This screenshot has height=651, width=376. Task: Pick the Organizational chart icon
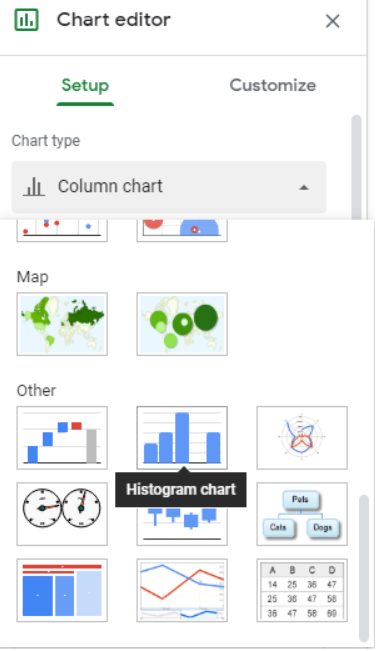click(302, 514)
